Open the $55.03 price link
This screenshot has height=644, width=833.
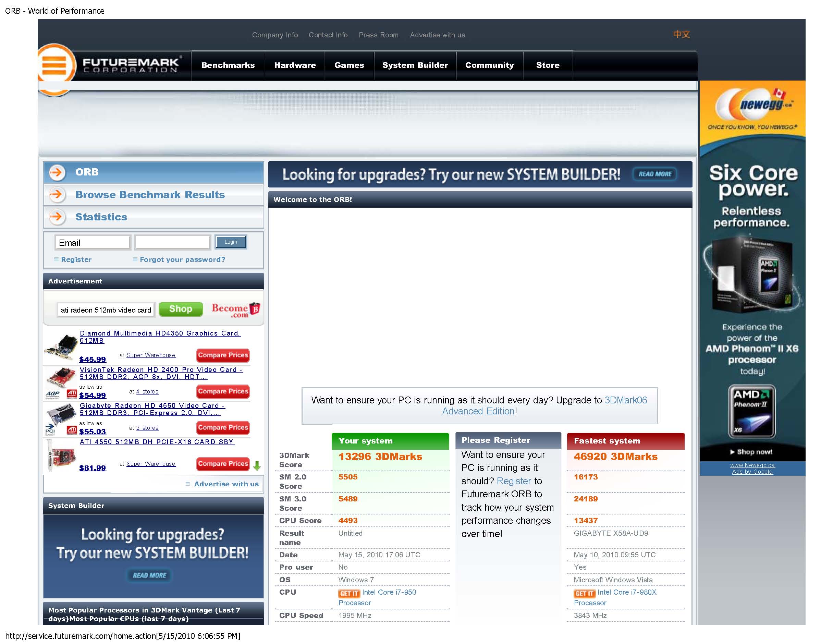[93, 432]
